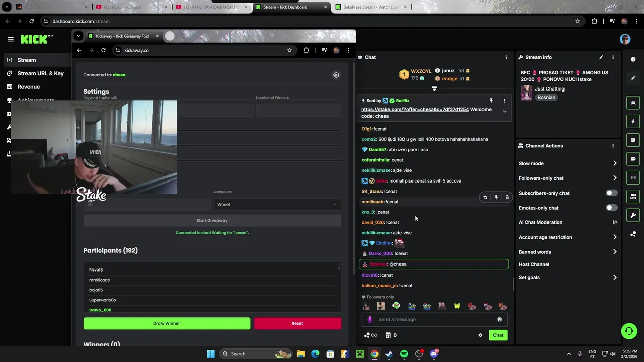Click the Draw Winner button
This screenshot has height=362, width=644.
click(x=167, y=323)
